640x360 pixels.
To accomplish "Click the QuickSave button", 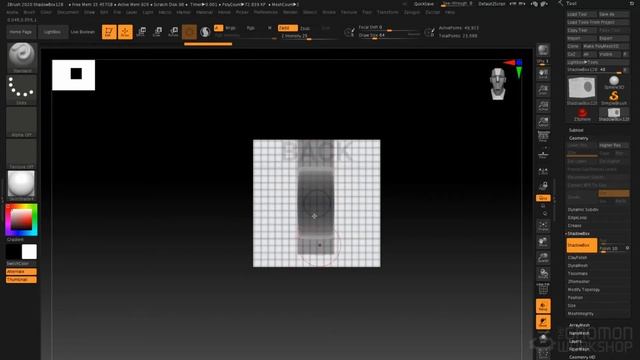I will (424, 4).
